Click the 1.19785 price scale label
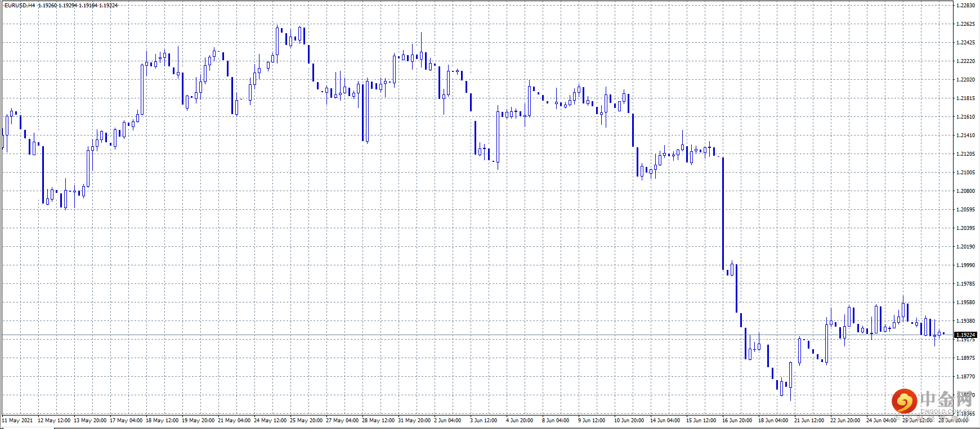The height and width of the screenshot is (429, 980). [966, 284]
